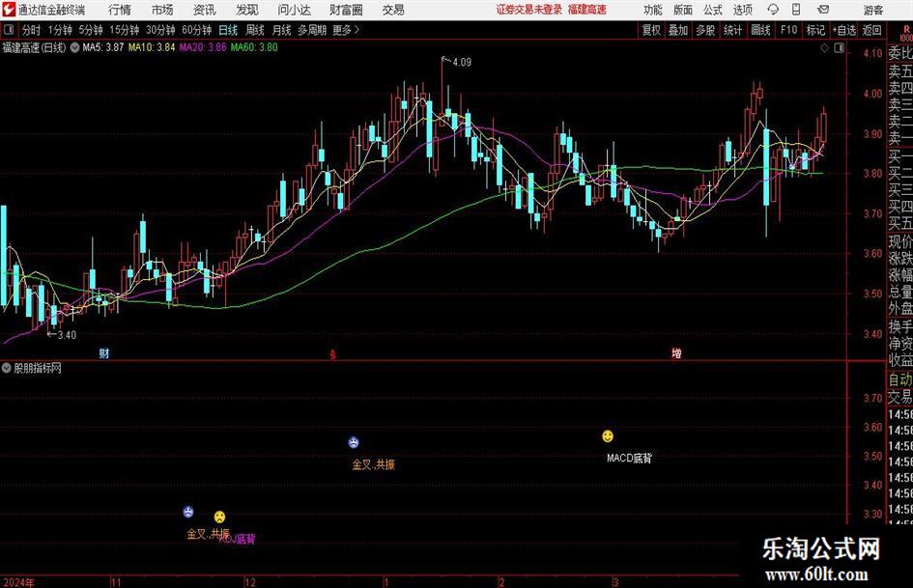
Task: Switch to the 多周期 multi-period tab
Action: (x=312, y=30)
